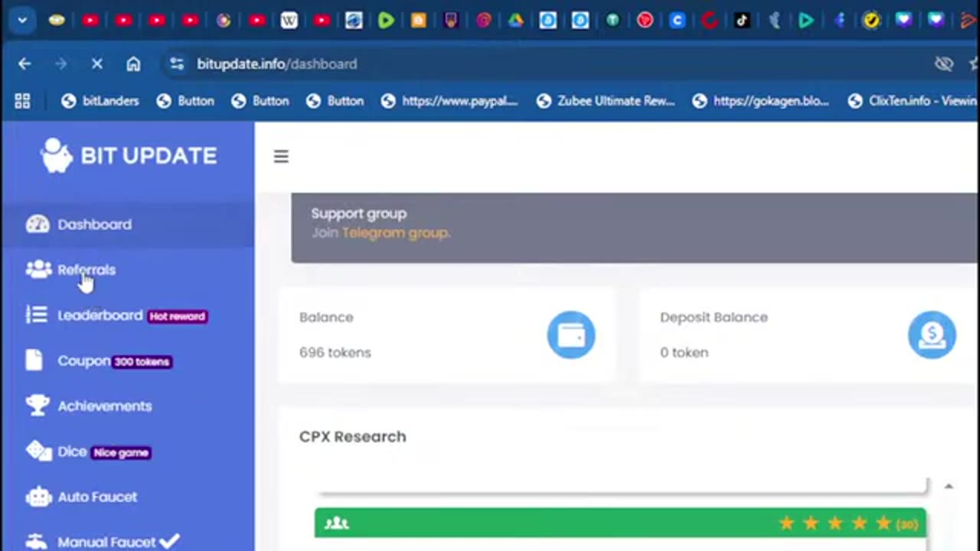Open the Referrals menu item
The width and height of the screenshot is (980, 551).
pos(127,269)
